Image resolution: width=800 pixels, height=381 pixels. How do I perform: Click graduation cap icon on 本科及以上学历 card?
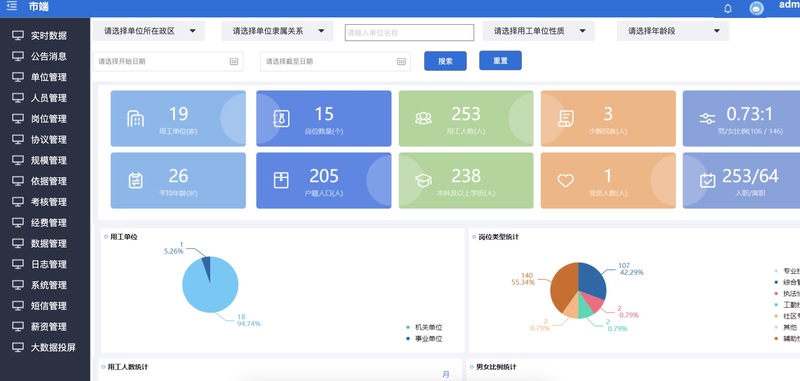pyautogui.click(x=423, y=180)
